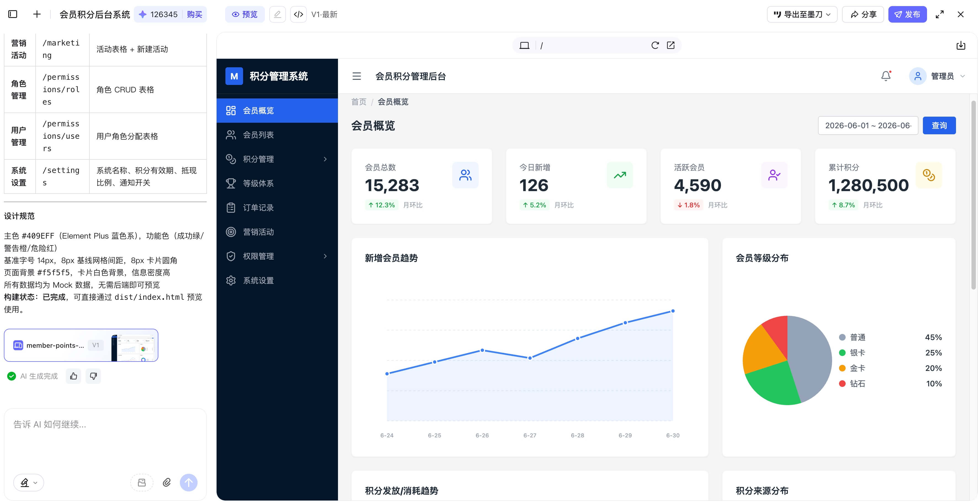Open preview in new window icon
The width and height of the screenshot is (980, 503).
click(671, 46)
